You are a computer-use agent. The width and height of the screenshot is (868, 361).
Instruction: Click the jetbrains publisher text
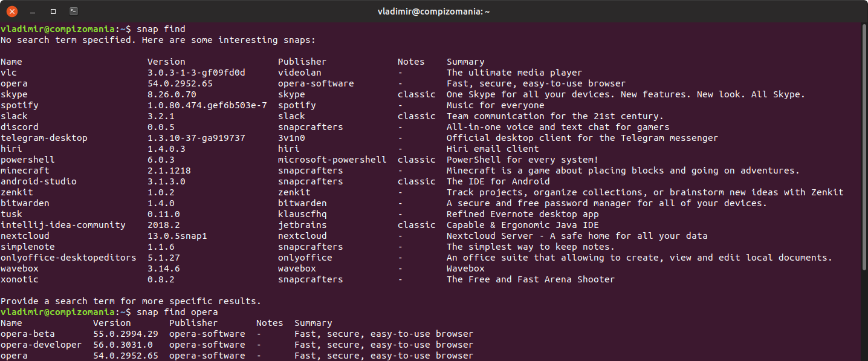click(x=302, y=225)
